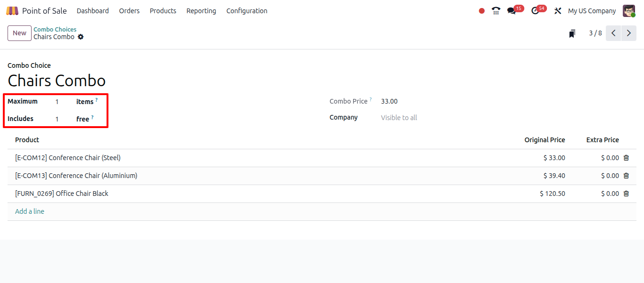
Task: Click the $ 33.00 original price cell
Action: [x=554, y=158]
